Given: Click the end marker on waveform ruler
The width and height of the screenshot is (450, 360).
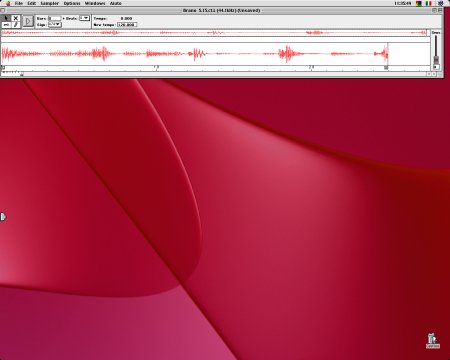Looking at the screenshot, I should 386,68.
